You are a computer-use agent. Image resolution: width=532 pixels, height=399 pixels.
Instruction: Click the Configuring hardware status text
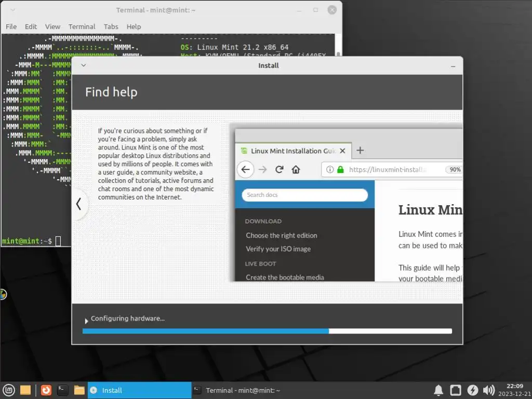coord(128,318)
